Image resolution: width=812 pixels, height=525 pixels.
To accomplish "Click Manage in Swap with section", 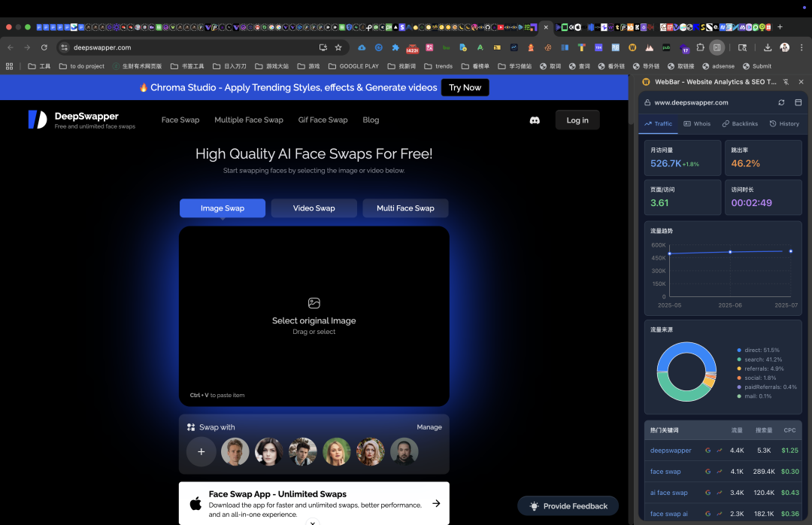I will point(429,427).
